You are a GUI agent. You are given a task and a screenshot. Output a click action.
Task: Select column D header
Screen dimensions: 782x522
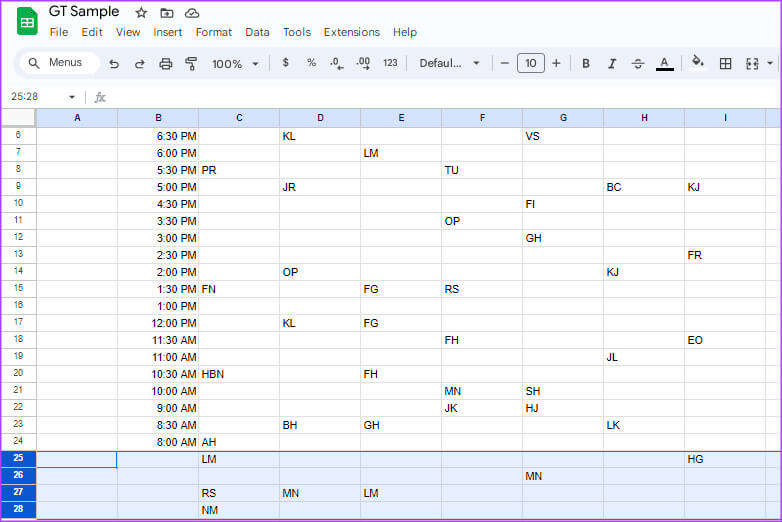[x=320, y=118]
